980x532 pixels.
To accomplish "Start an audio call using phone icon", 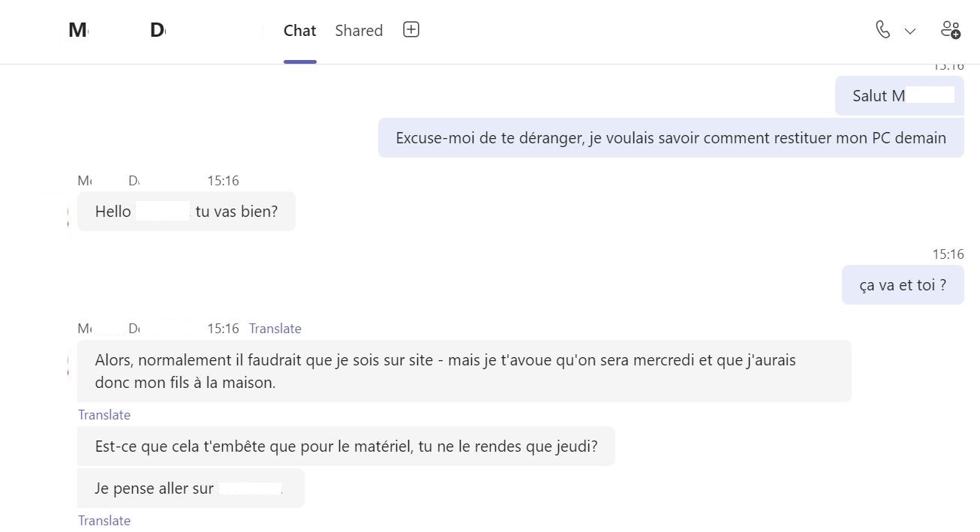I will pos(883,30).
